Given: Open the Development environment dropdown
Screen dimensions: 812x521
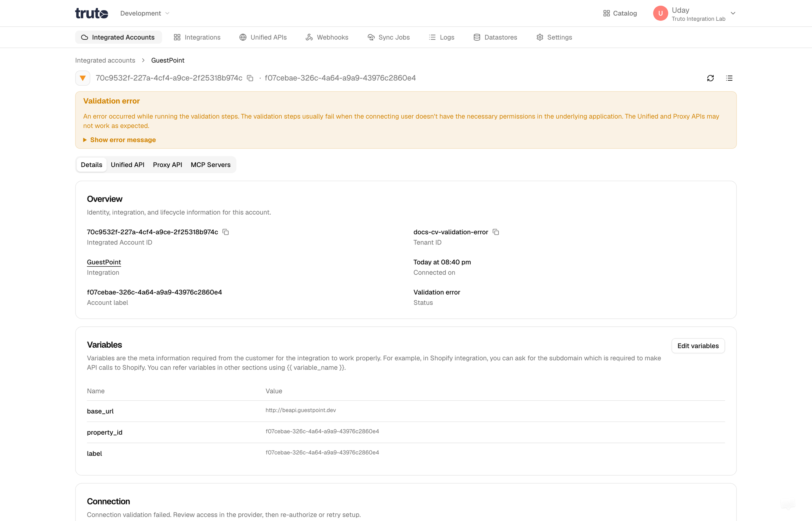Looking at the screenshot, I should (x=145, y=13).
